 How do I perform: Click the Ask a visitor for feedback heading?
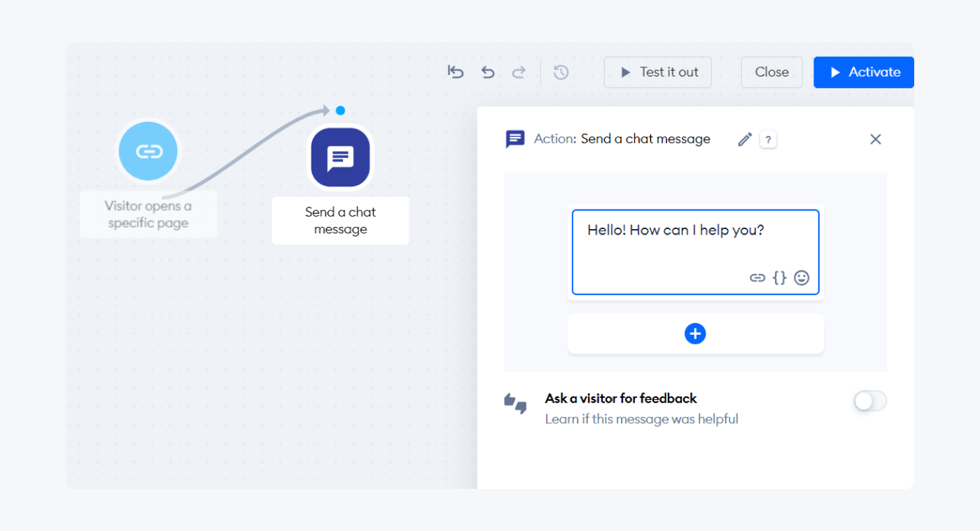point(621,399)
